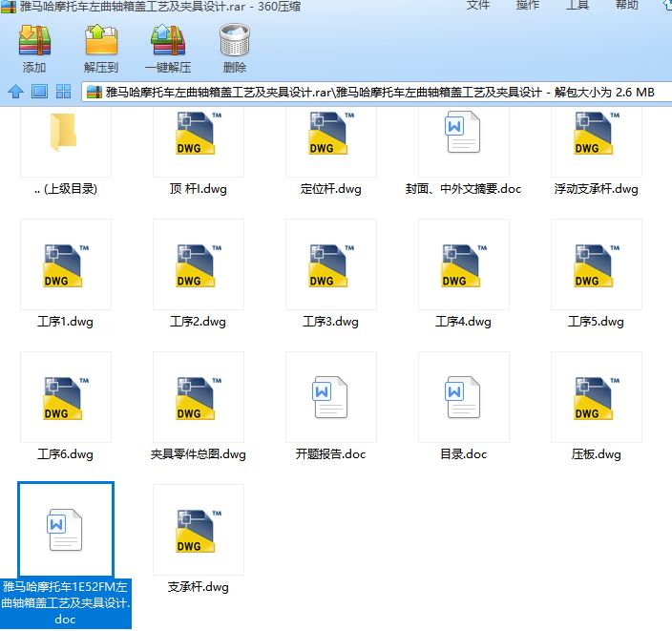The height and width of the screenshot is (631, 672).
Task: Click the file name 顶 杆I.dwg
Action: (198, 189)
